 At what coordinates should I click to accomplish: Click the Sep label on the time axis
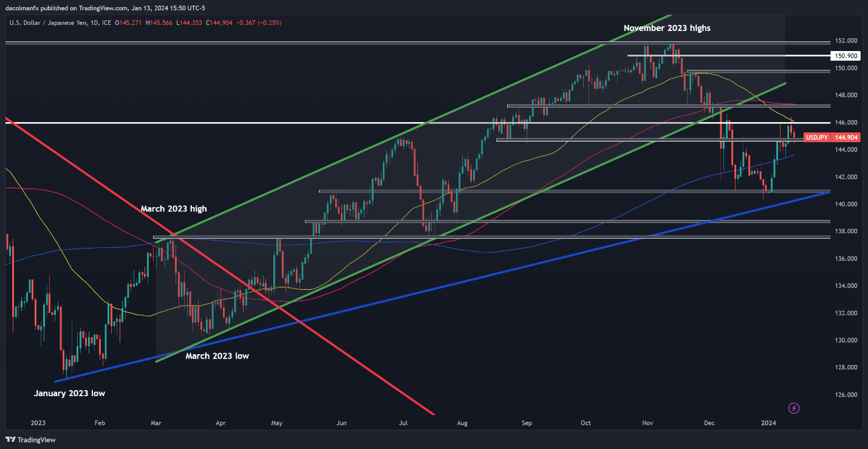pos(527,422)
